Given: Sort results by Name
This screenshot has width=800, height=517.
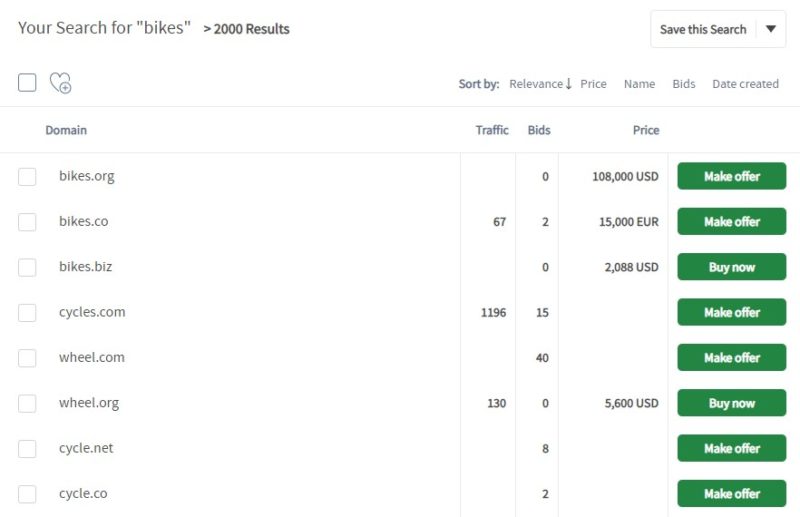Looking at the screenshot, I should (x=639, y=84).
